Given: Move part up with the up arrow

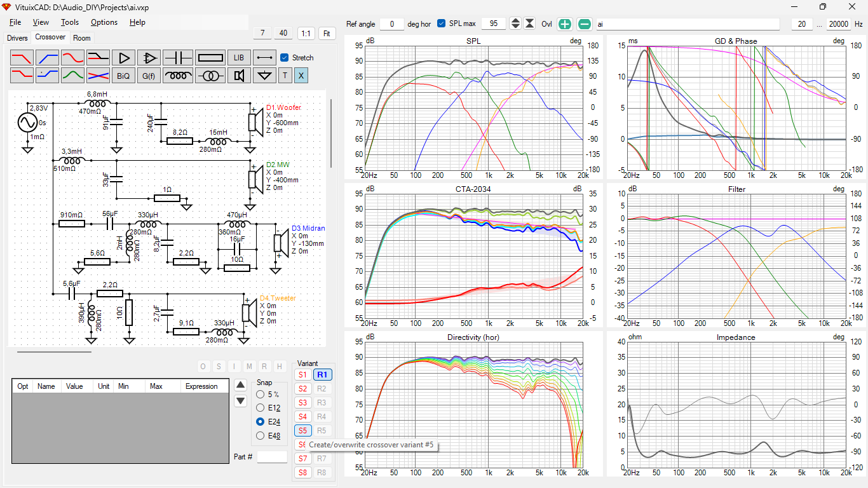Looking at the screenshot, I should [240, 384].
